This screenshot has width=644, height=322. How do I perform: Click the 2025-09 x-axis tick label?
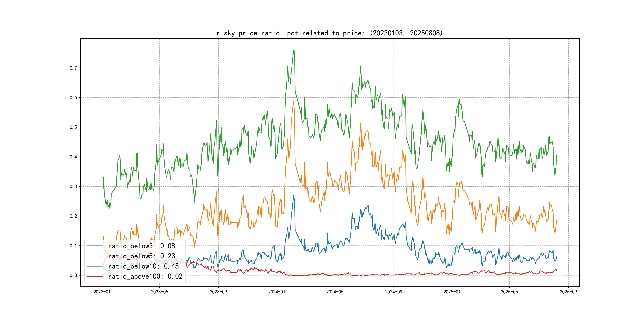pos(568,292)
